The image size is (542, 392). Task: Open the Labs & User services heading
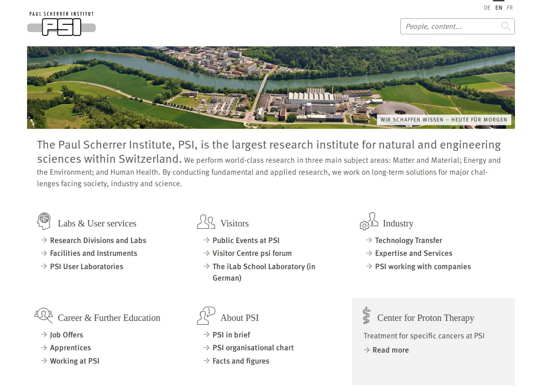[97, 224]
